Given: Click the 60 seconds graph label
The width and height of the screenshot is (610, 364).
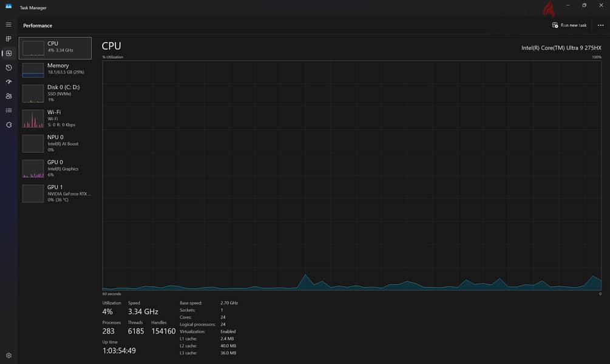Looking at the screenshot, I should coord(112,294).
